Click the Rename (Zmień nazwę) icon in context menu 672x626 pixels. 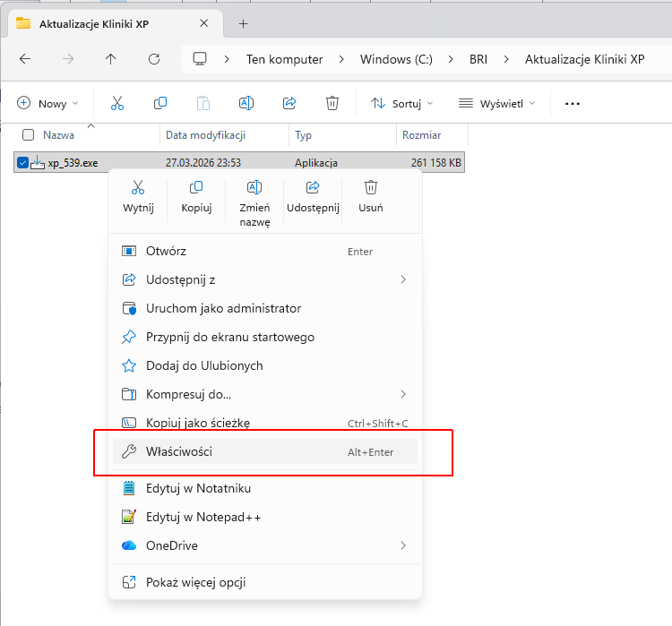[x=254, y=188]
